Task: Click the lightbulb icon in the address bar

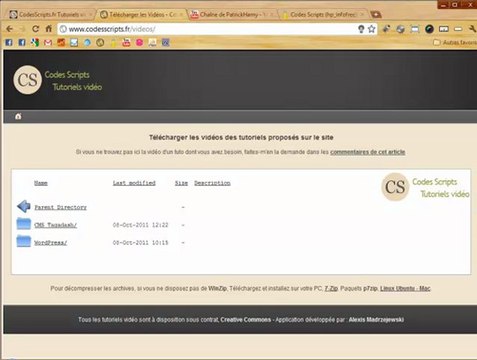Action: pyautogui.click(x=361, y=29)
